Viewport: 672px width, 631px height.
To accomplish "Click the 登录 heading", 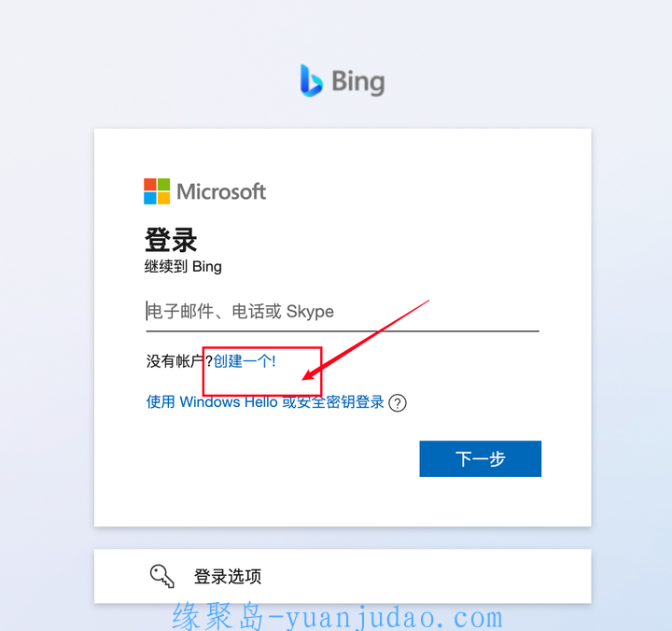I will [x=171, y=240].
